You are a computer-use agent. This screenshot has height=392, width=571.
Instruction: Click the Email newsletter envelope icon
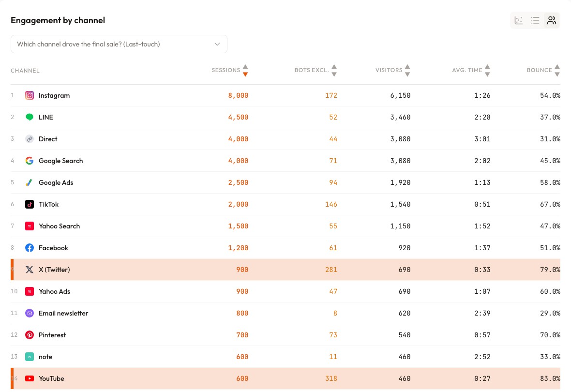point(30,313)
